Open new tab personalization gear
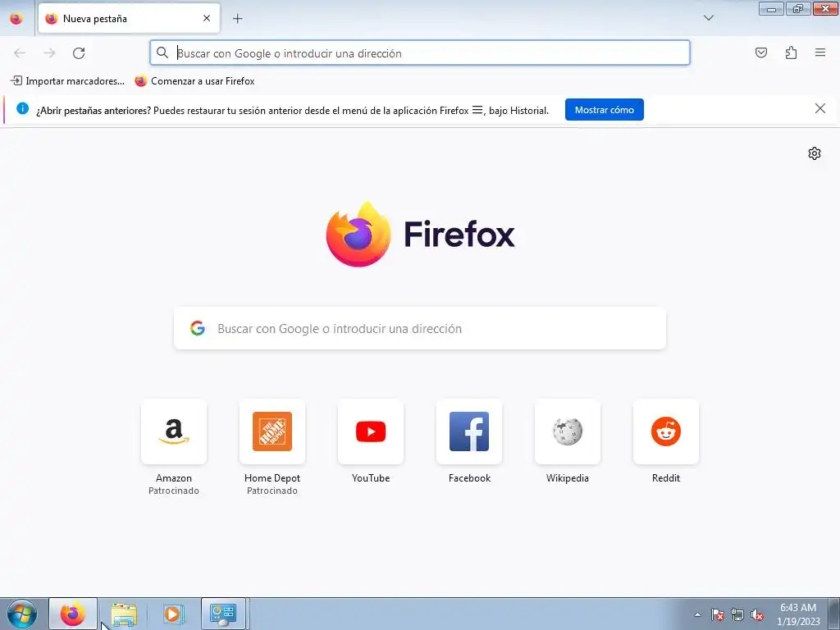 click(815, 153)
